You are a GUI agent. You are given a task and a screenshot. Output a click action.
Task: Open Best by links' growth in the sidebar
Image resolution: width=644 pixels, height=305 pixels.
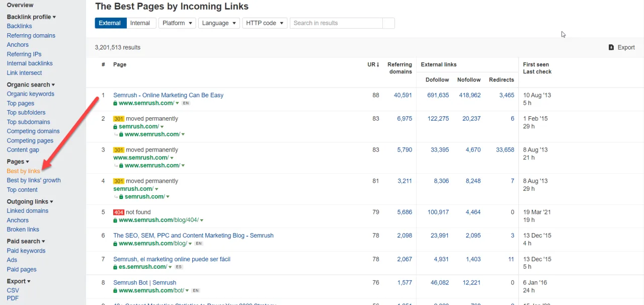tap(34, 180)
